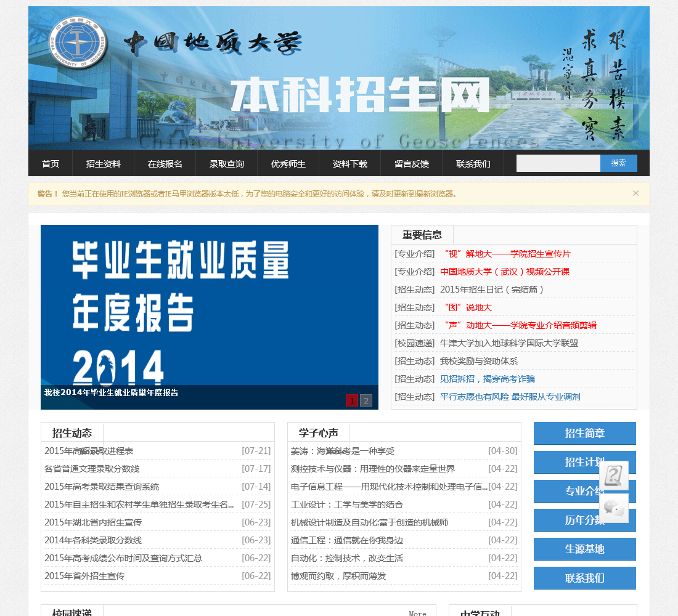Open 测控技术与仪器 article link

pyautogui.click(x=373, y=469)
